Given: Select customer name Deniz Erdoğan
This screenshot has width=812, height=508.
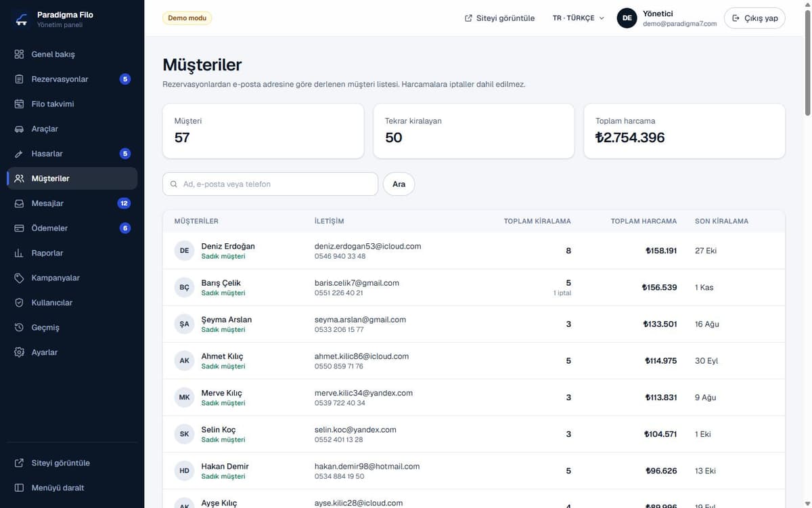Looking at the screenshot, I should [228, 246].
